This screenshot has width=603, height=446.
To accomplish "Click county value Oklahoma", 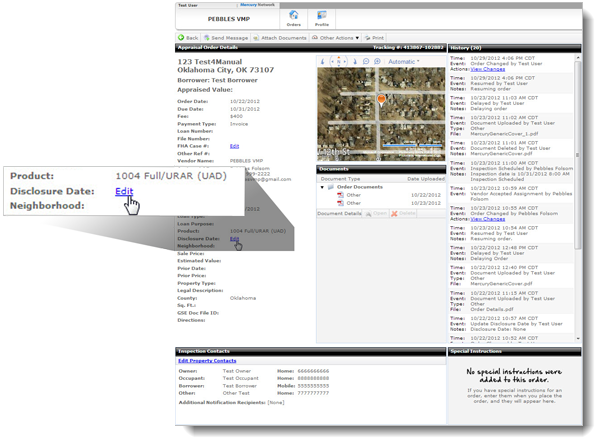I will pos(243,298).
